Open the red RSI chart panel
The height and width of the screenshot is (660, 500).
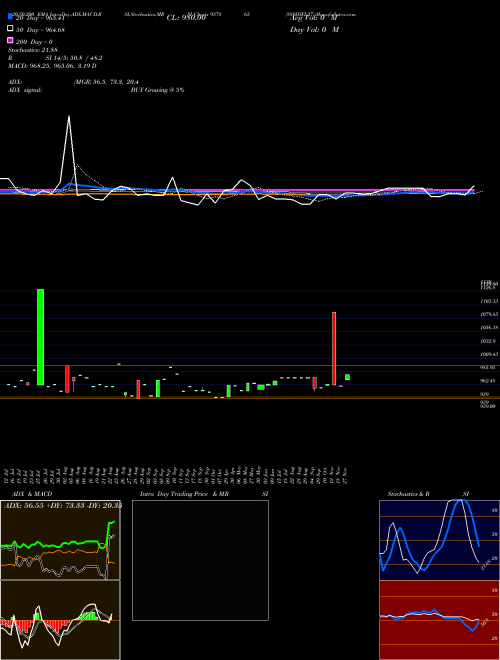pyautogui.click(x=439, y=620)
